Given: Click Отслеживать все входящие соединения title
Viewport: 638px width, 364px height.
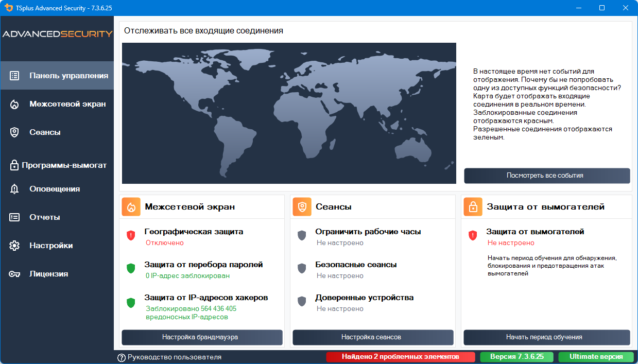Looking at the screenshot, I should (203, 31).
